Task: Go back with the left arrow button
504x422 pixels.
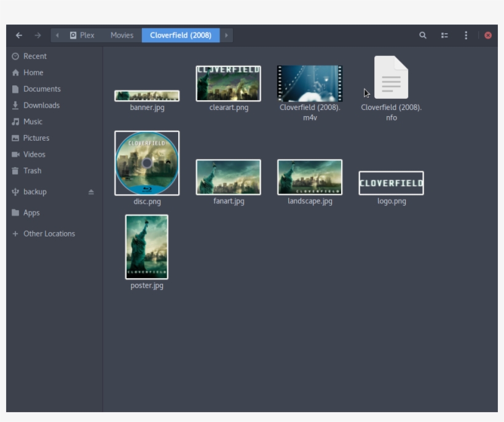Action: pyautogui.click(x=19, y=36)
